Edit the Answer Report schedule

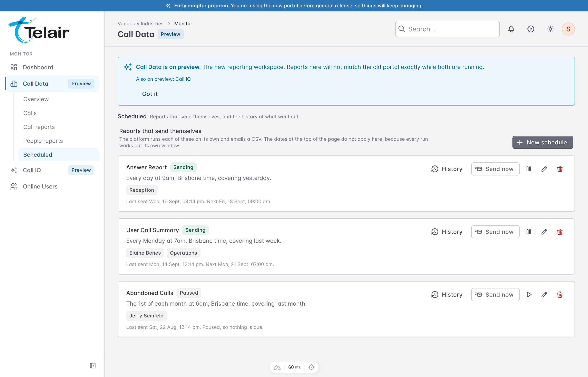[544, 169]
